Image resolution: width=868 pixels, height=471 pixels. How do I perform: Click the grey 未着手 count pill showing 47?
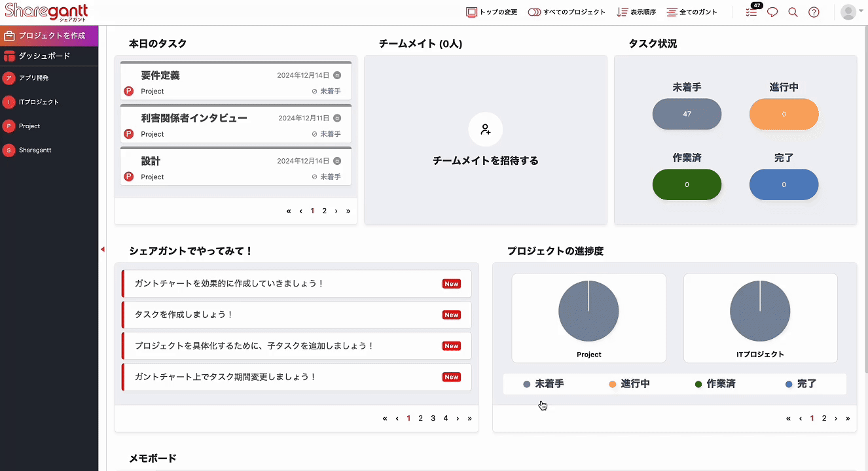click(687, 114)
